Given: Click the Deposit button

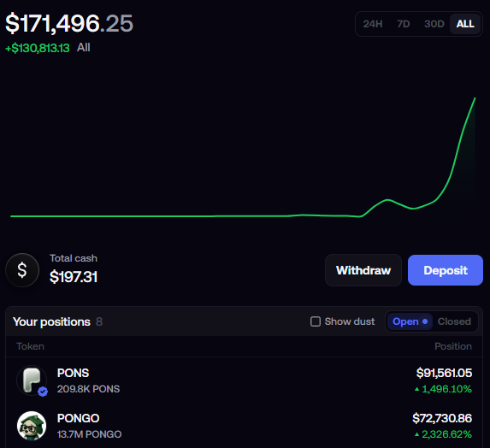Looking at the screenshot, I should pos(446,270).
